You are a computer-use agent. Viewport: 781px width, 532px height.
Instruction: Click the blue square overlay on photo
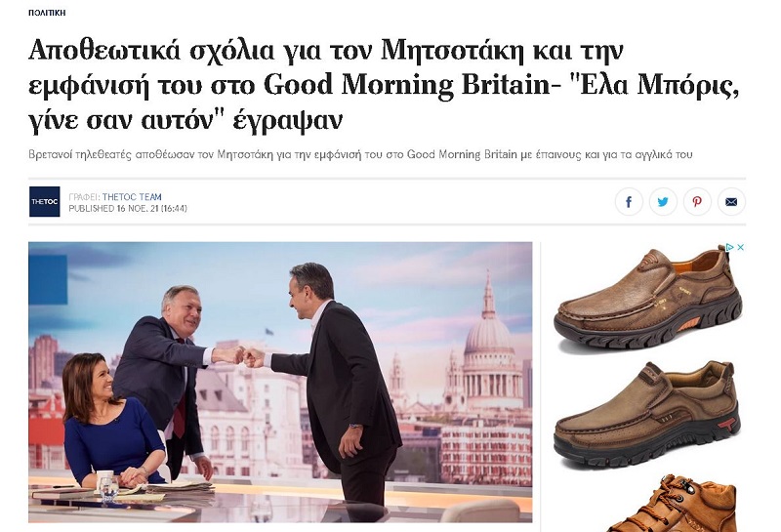coord(48,279)
